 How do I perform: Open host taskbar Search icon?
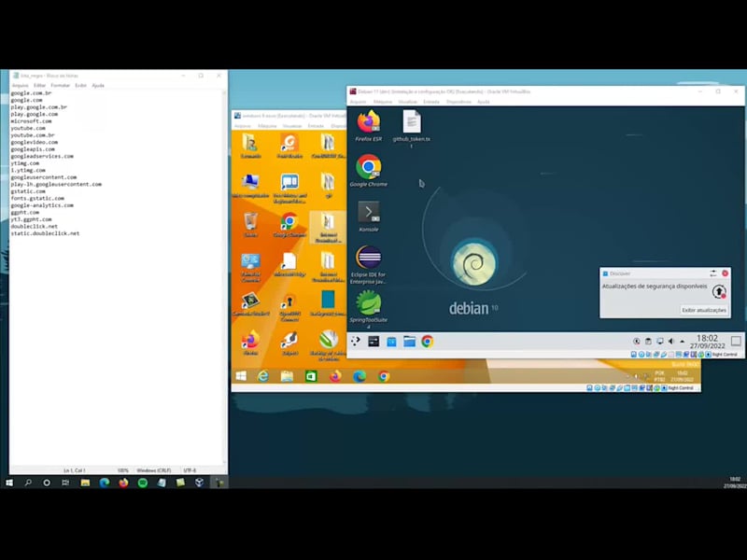coord(28,483)
